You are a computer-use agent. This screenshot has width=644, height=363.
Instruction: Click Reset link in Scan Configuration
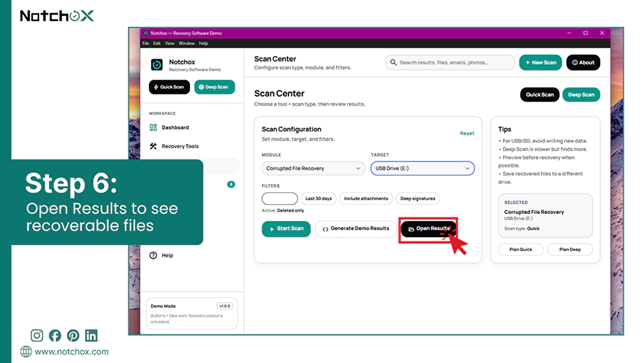(467, 133)
